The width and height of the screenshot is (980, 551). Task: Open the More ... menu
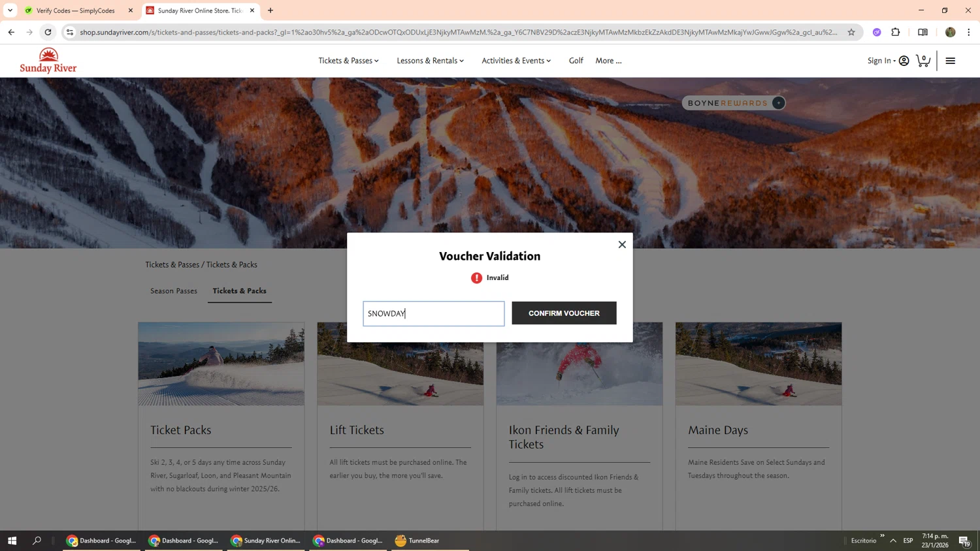(608, 61)
